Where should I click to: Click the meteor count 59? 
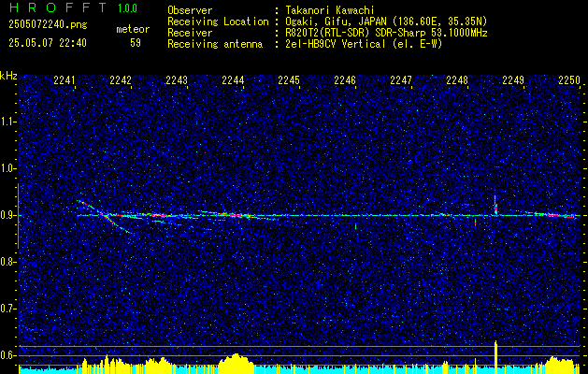[x=136, y=43]
